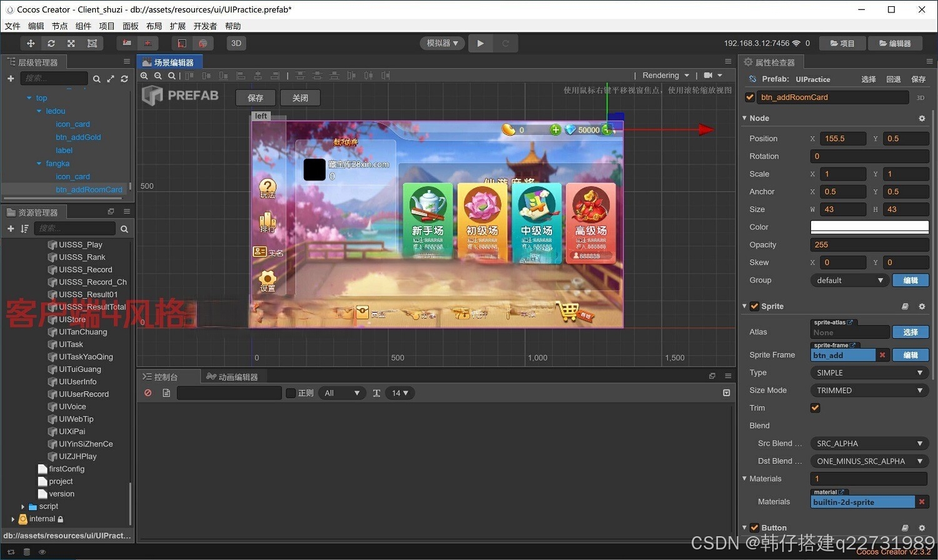Collapse the fangka tree node

coord(39,164)
